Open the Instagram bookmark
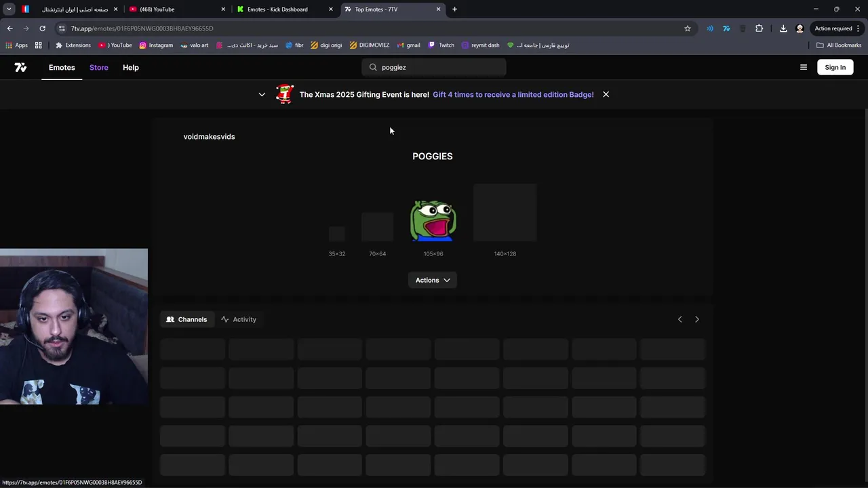Viewport: 868px width, 488px height. (x=156, y=45)
